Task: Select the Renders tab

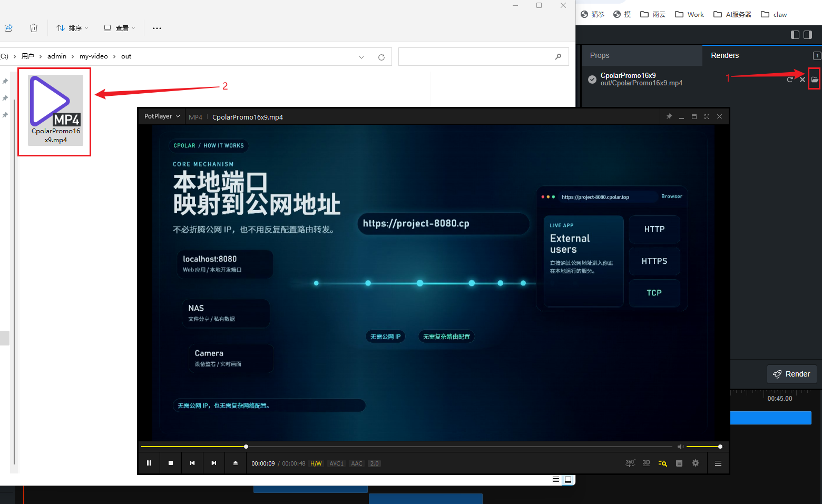Action: 725,55
